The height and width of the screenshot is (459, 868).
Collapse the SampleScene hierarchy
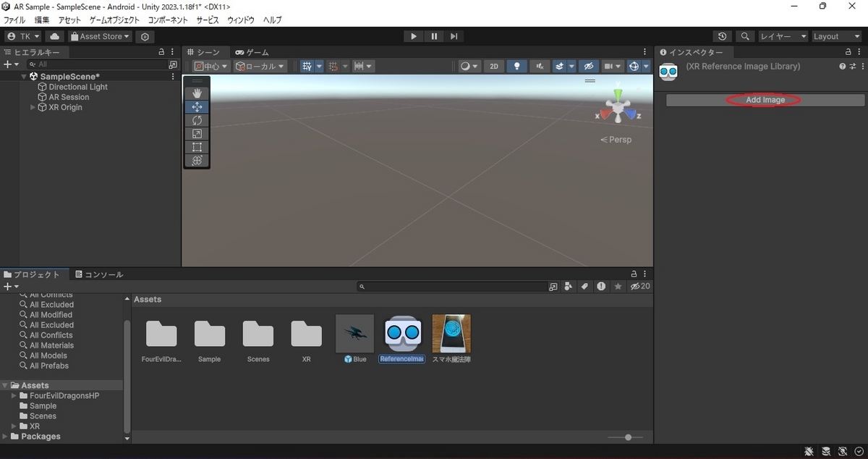point(24,76)
